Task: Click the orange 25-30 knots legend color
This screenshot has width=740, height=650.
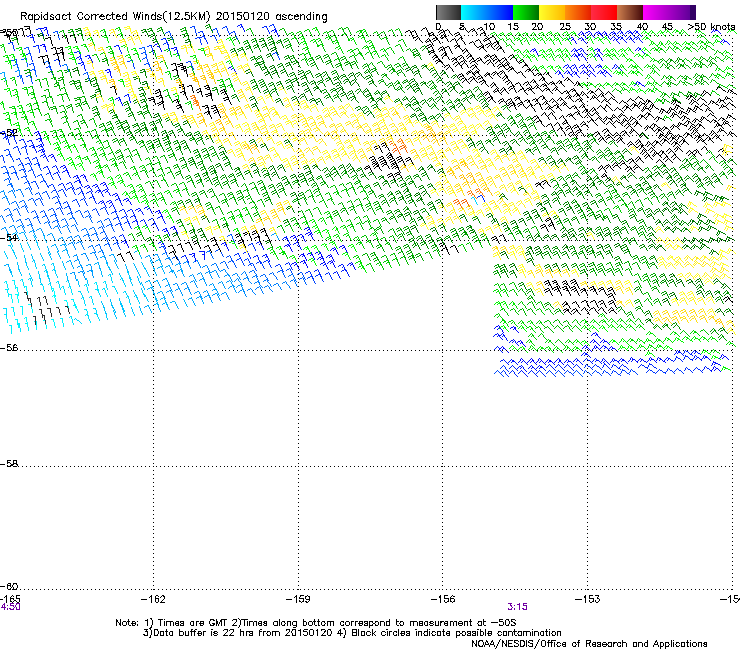Action: click(x=578, y=12)
